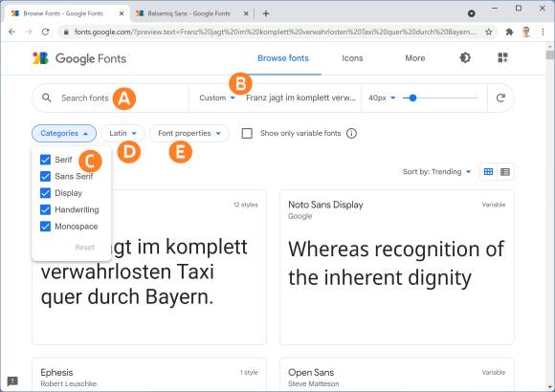Screen dimensions: 555x392
Task: Open the Latin language dropdown
Action: [122, 134]
